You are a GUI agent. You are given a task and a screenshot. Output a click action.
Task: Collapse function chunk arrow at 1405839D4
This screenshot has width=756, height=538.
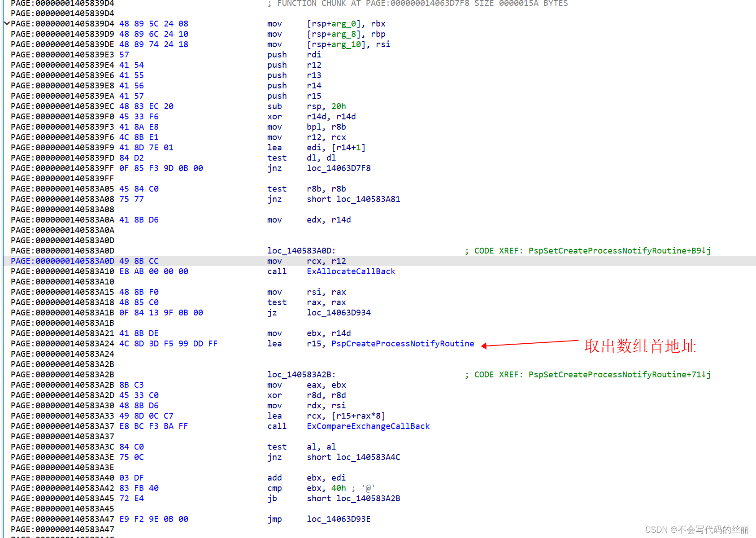pos(7,23)
